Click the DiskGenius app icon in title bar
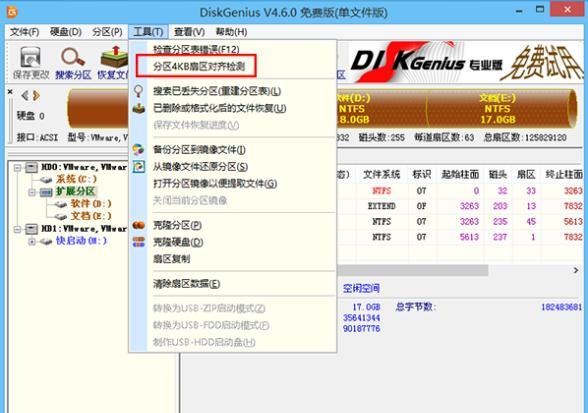The width and height of the screenshot is (588, 413). (12, 12)
